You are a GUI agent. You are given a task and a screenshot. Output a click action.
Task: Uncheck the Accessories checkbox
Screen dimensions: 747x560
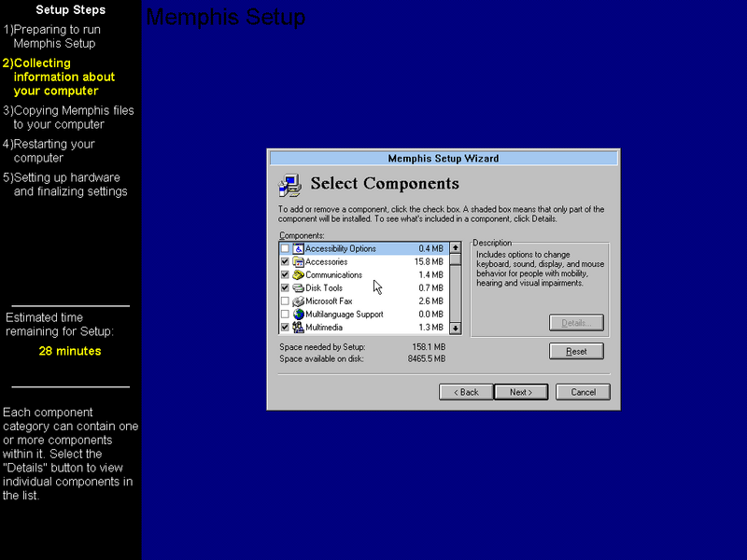coord(285,262)
